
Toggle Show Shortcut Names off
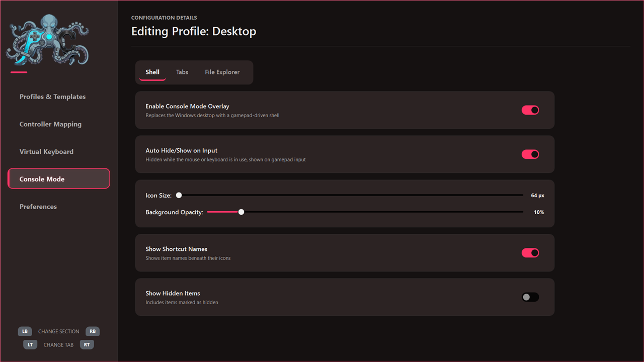coord(530,253)
